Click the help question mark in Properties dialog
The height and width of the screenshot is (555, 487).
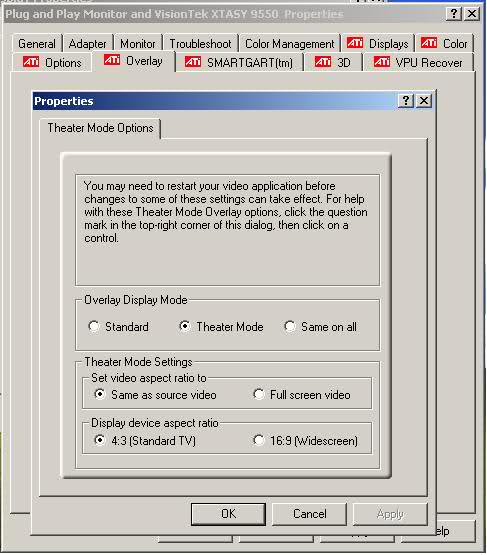coord(406,101)
